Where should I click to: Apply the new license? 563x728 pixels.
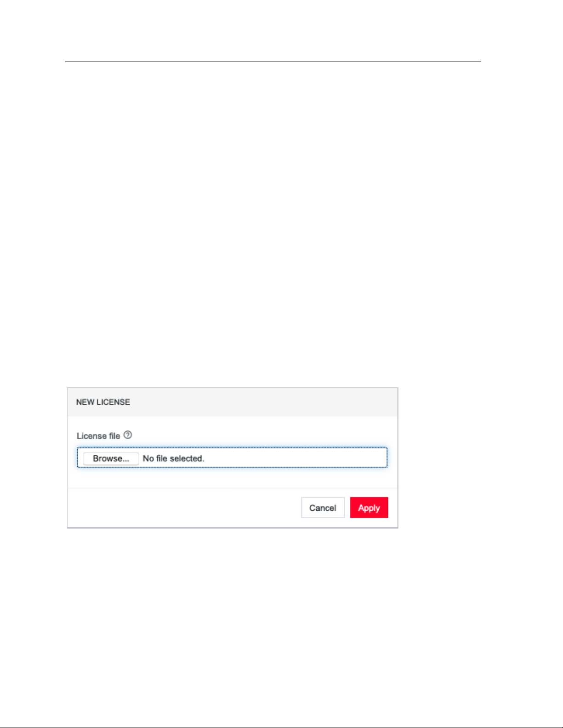point(369,508)
